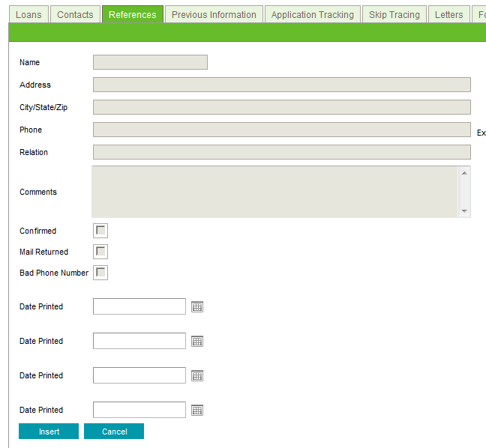Open the Contacts tab
The image size is (486, 448).
pyautogui.click(x=75, y=14)
